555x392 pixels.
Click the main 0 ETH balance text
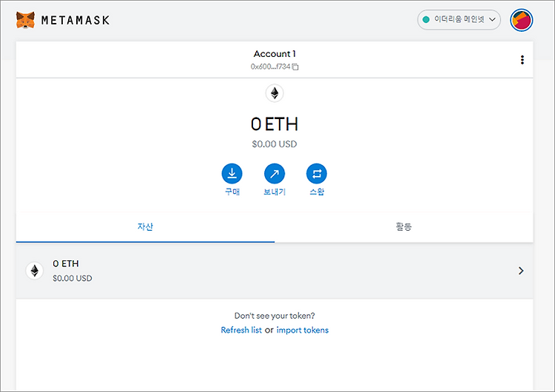(275, 124)
